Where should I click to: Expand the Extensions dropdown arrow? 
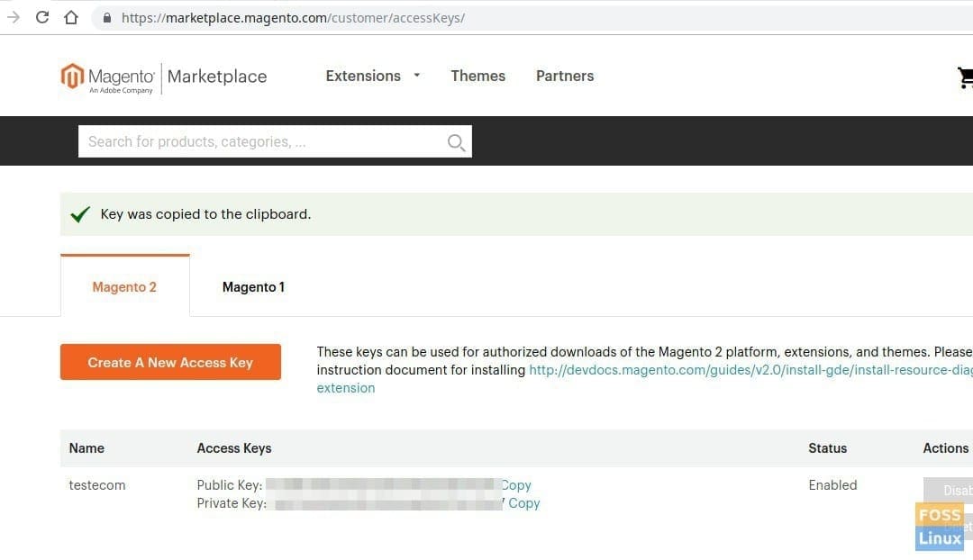[417, 75]
